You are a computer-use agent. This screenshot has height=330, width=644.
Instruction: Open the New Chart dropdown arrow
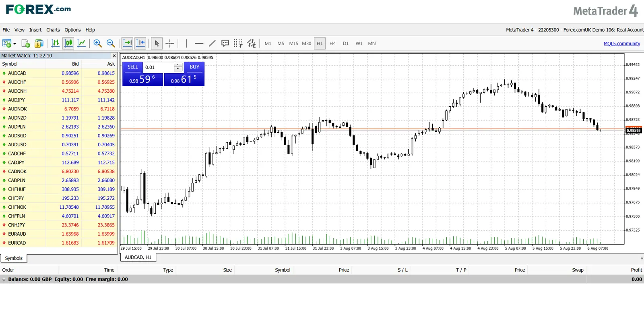click(x=15, y=44)
